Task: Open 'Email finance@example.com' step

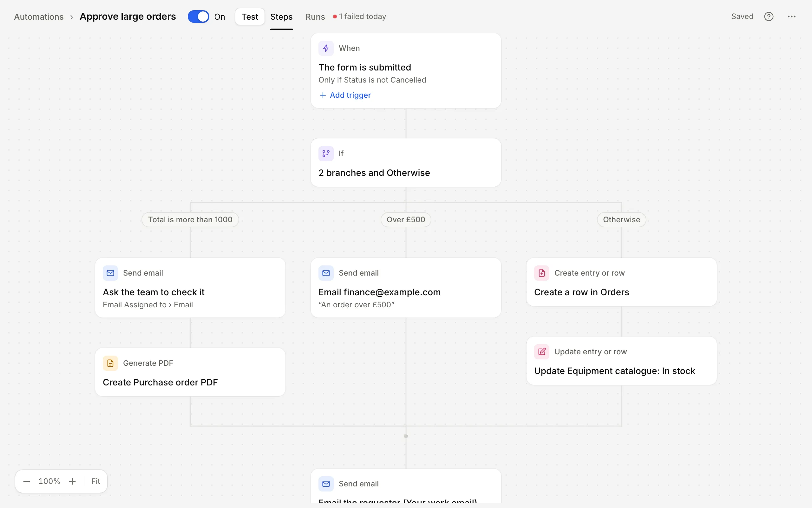Action: point(406,288)
